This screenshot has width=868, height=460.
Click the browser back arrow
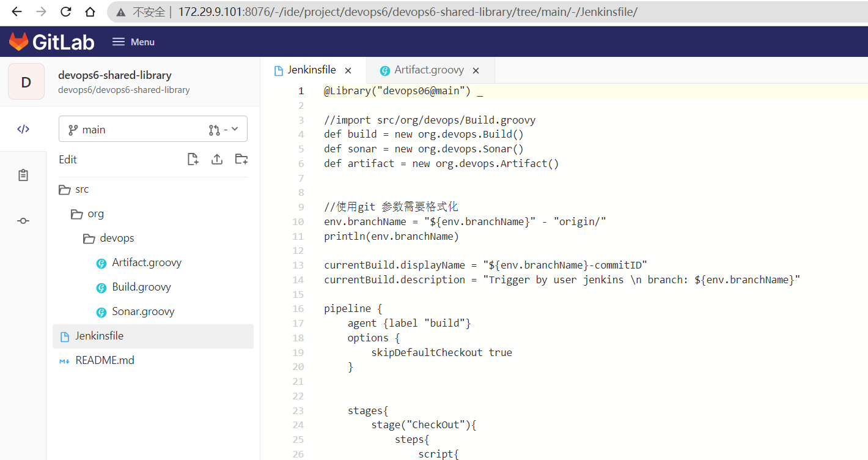click(x=17, y=12)
